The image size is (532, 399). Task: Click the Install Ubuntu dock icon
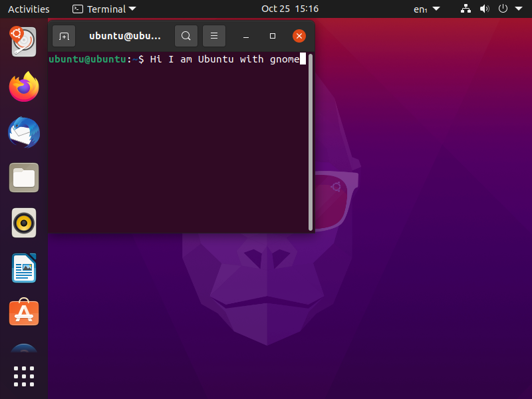click(24, 42)
